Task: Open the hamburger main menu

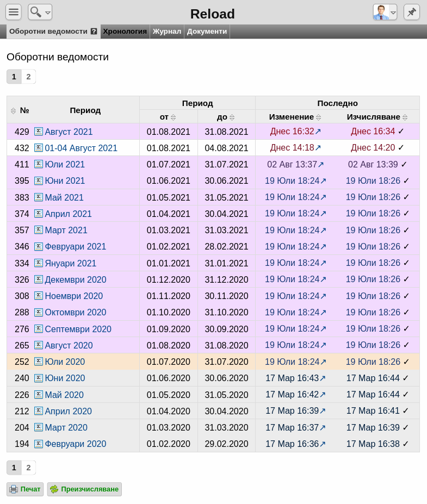Action: pyautogui.click(x=14, y=12)
